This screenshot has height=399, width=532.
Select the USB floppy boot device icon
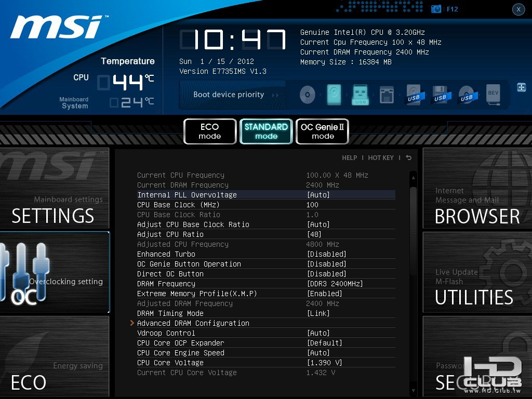(441, 95)
